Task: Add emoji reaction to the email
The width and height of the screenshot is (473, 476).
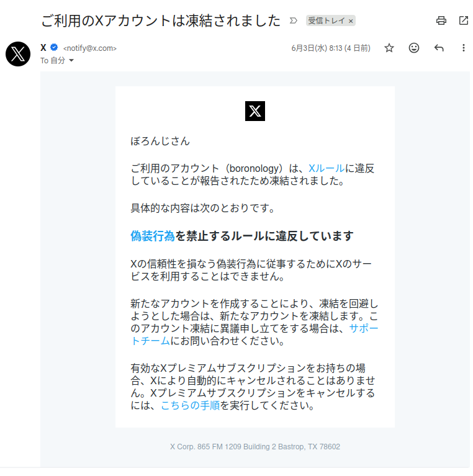Action: [x=414, y=48]
